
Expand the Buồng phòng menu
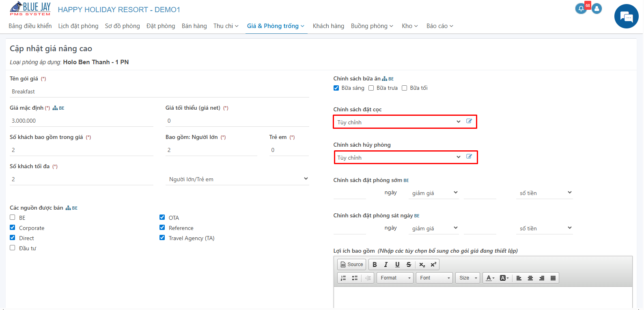tap(372, 26)
